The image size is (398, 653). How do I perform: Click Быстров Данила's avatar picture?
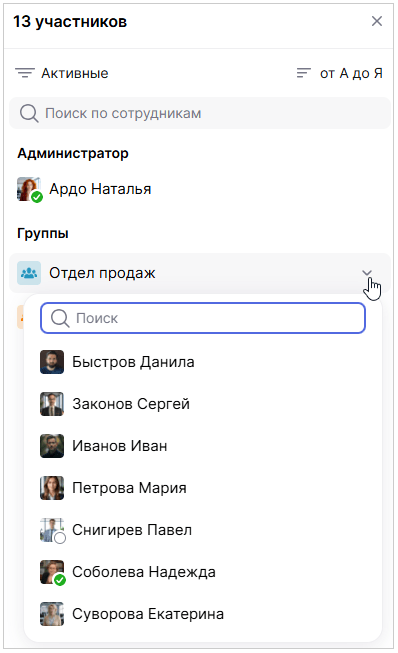pyautogui.click(x=52, y=362)
